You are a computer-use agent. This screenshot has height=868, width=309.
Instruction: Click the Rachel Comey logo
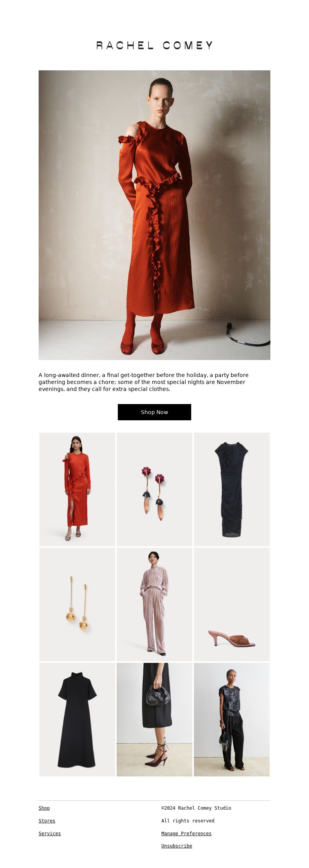(154, 46)
